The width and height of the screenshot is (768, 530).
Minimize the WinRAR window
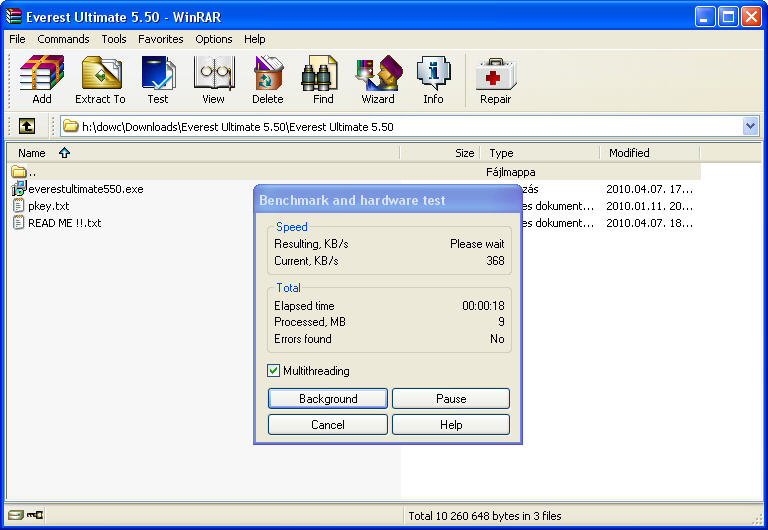pyautogui.click(x=705, y=17)
